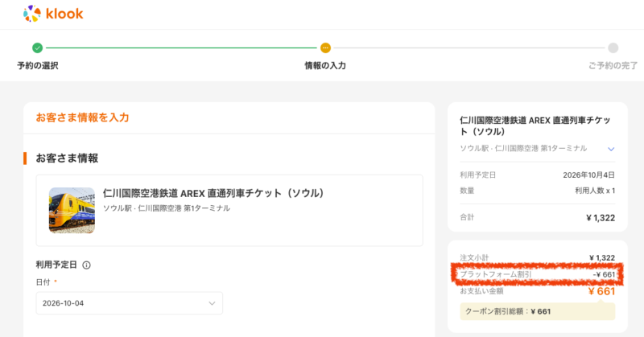Click the 数量 label in summary
The image size is (644, 337).
coord(467,191)
